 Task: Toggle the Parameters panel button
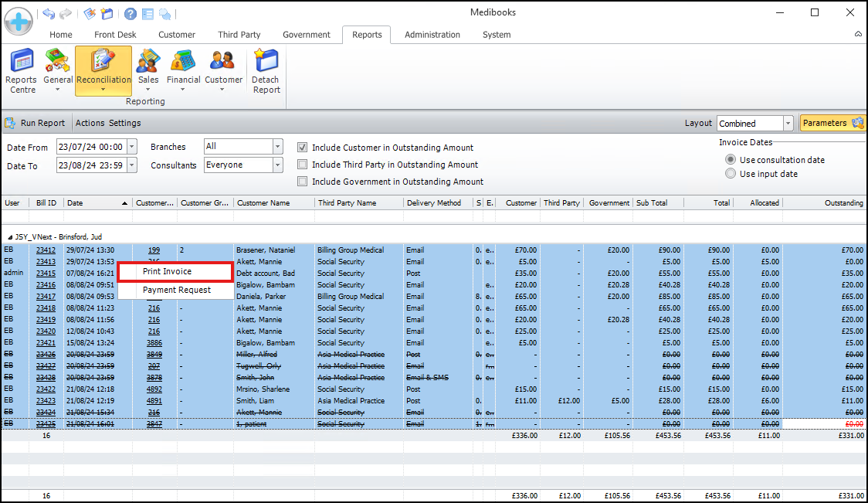pyautogui.click(x=832, y=123)
